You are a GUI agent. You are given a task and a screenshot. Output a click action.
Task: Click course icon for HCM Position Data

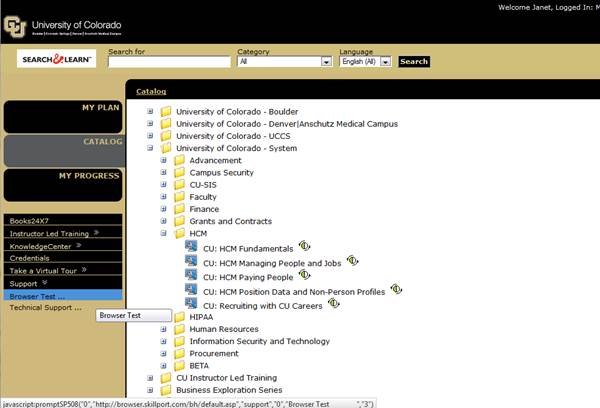click(x=191, y=289)
